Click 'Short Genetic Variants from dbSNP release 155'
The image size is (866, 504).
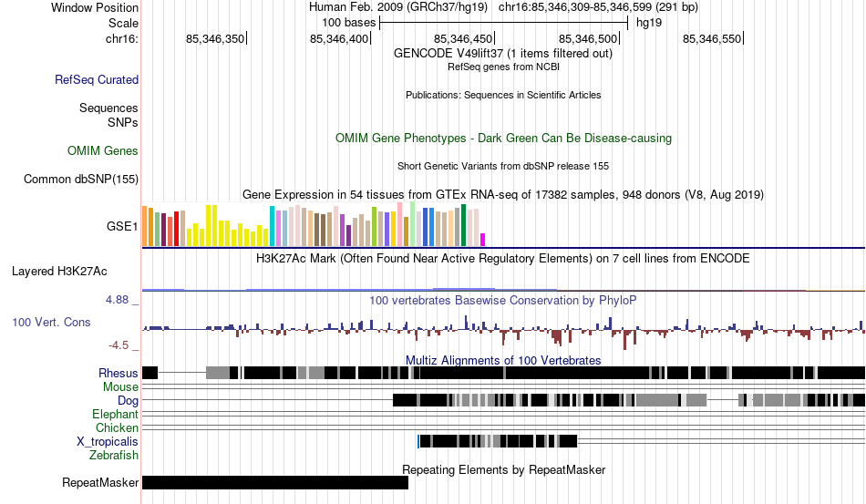coord(503,166)
